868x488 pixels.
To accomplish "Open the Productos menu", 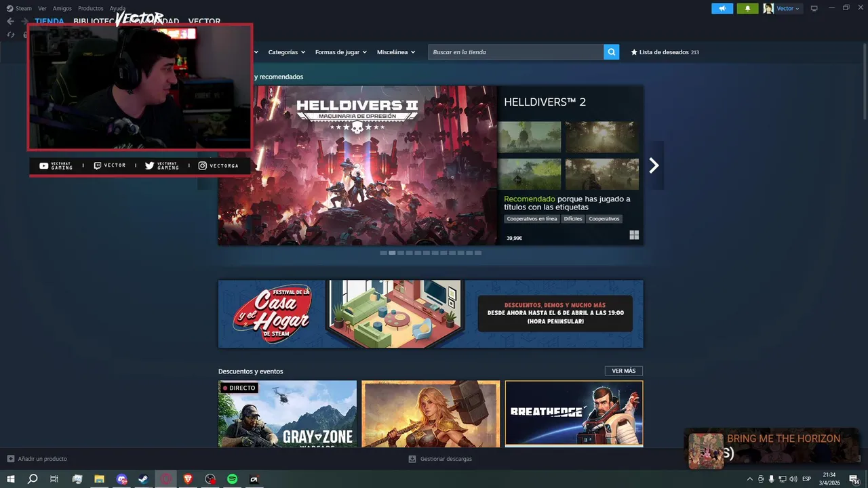I will coord(91,8).
